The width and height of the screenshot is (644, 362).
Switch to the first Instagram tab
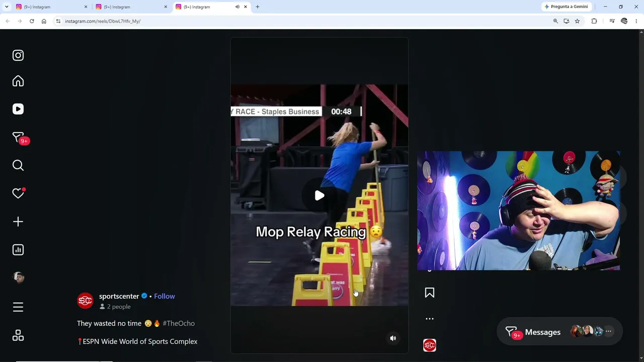coord(50,7)
